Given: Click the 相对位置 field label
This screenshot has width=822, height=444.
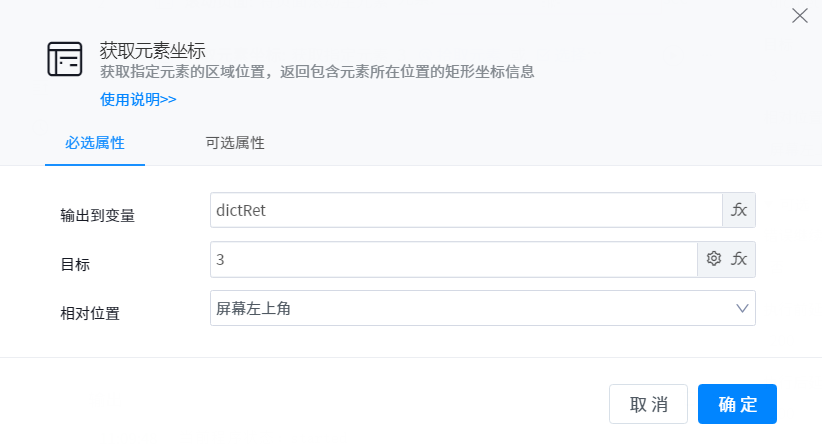Looking at the screenshot, I should point(90,313).
